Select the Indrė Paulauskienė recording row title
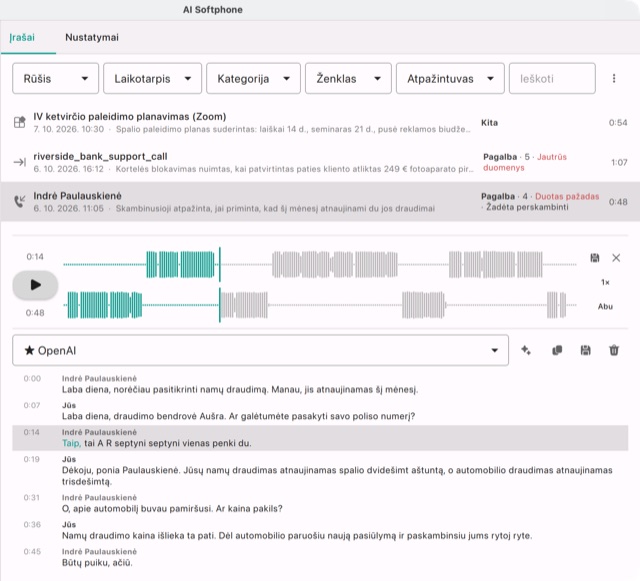The height and width of the screenshot is (581, 640). tap(78, 196)
